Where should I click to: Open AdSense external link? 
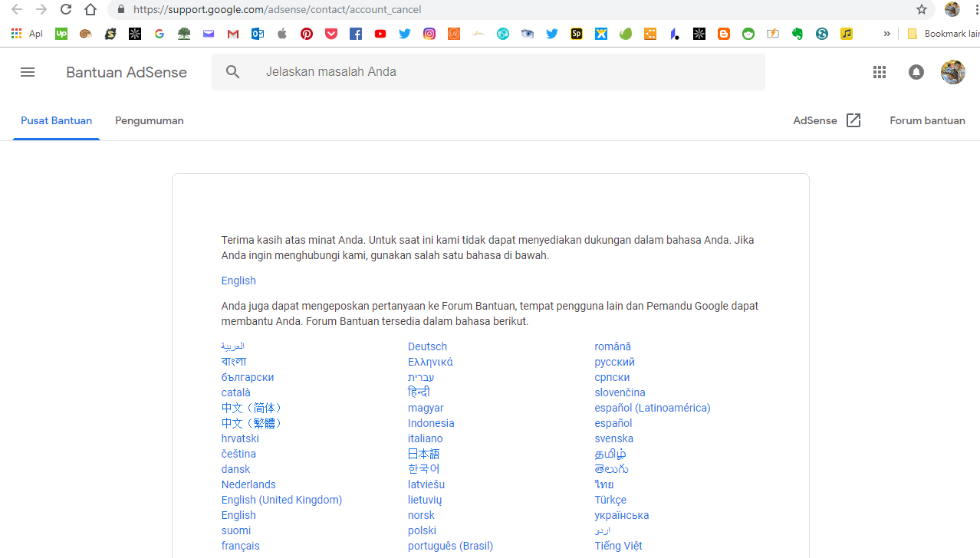click(x=827, y=120)
